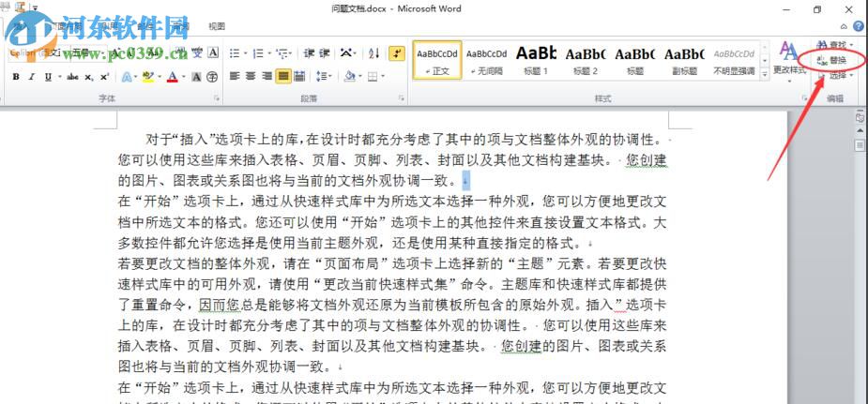
Task: Click the 替换 replace button
Action: click(832, 60)
